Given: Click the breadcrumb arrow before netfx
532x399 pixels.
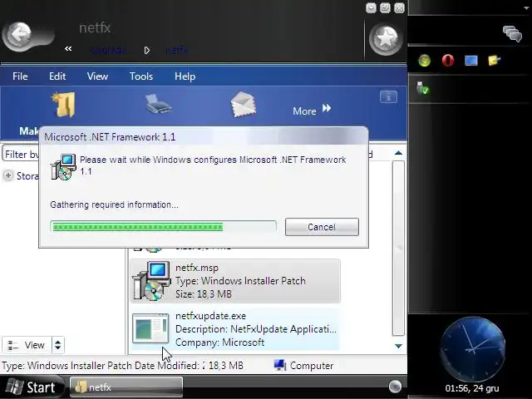Looking at the screenshot, I should tap(147, 51).
